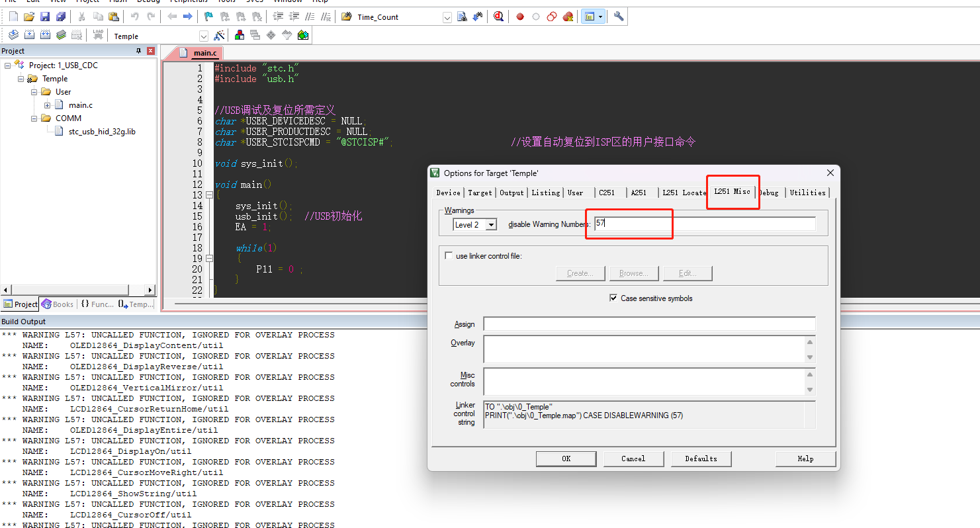Open Manage Project Items icon

point(239,35)
